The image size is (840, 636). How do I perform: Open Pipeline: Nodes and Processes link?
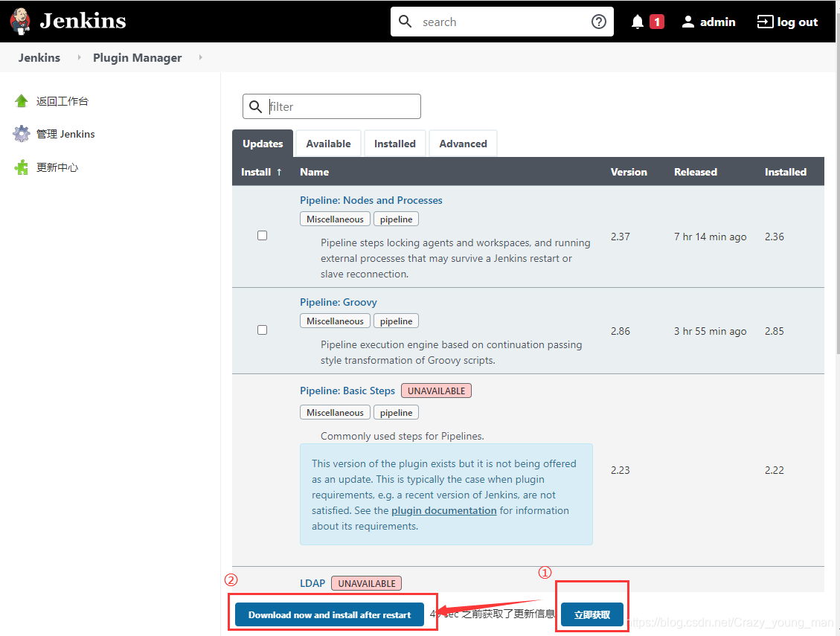[x=371, y=200]
